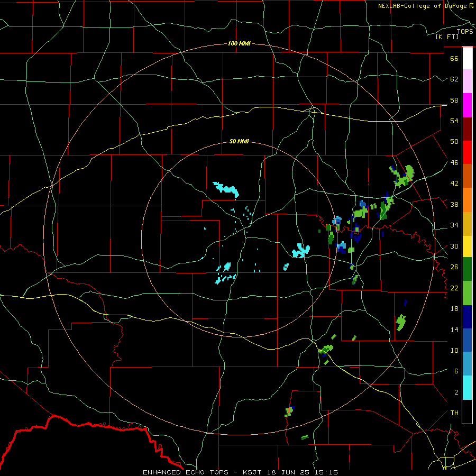The image size is (476, 476).
Task: Click the "6" legend value
Action: [456, 371]
